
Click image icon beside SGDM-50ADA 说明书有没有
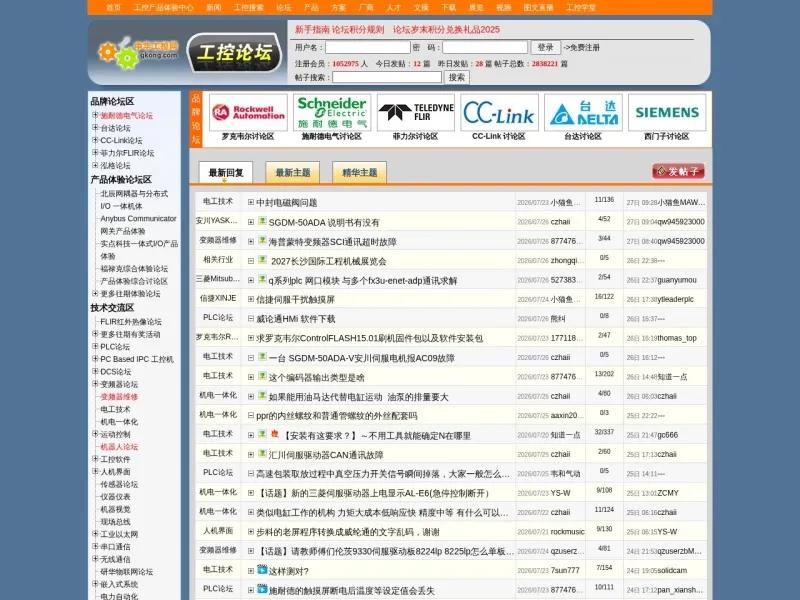(262, 221)
